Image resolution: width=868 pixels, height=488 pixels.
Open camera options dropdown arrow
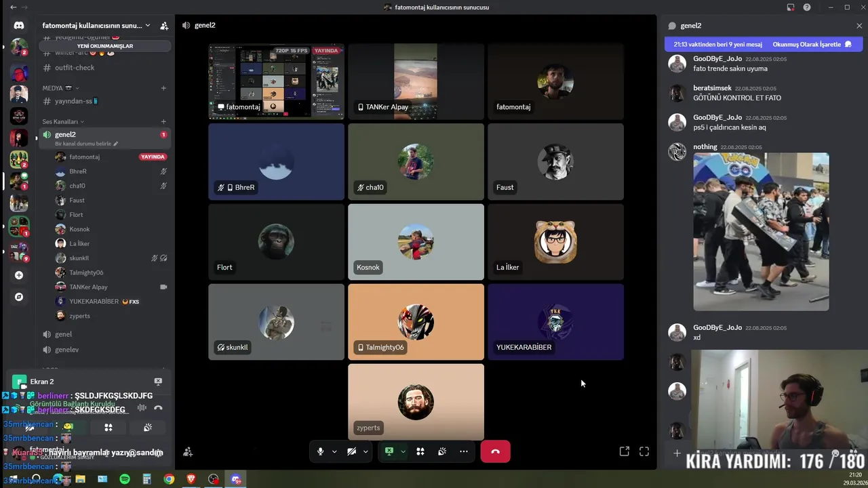pos(366,451)
